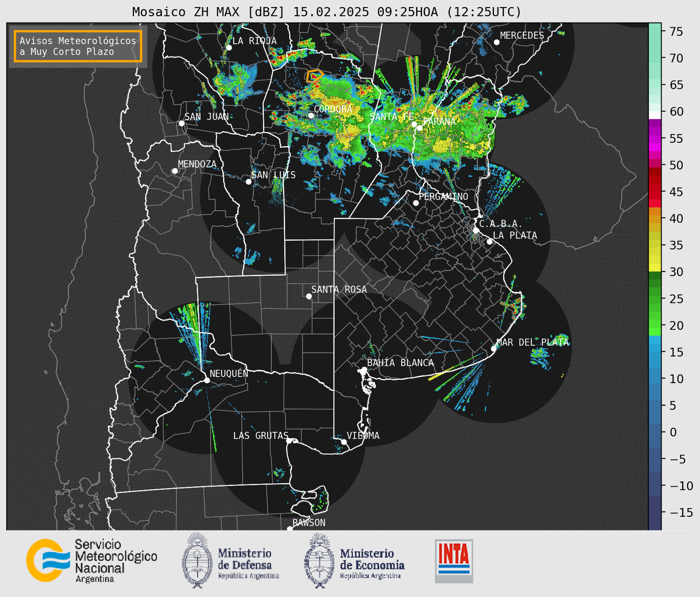Click the LAS GRUTAS label
This screenshot has width=700, height=597.
(x=261, y=436)
